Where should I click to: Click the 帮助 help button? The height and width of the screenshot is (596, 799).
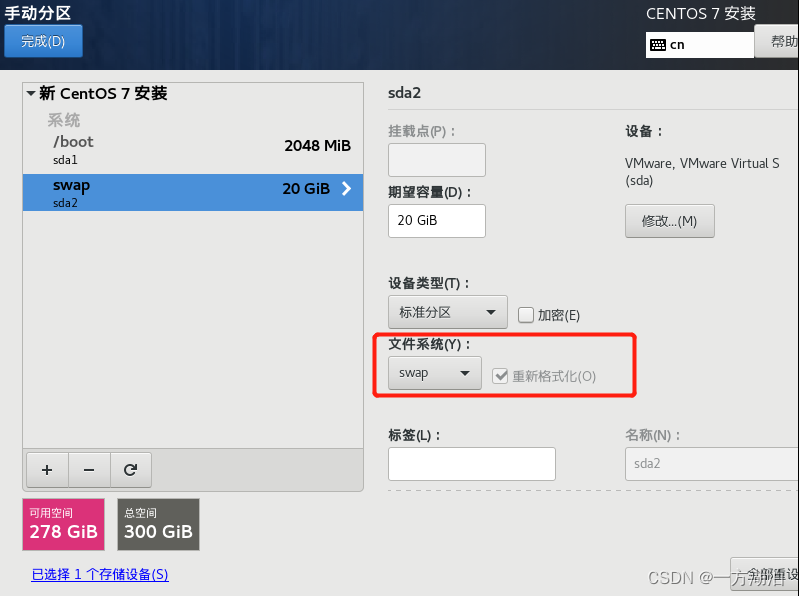tap(777, 41)
